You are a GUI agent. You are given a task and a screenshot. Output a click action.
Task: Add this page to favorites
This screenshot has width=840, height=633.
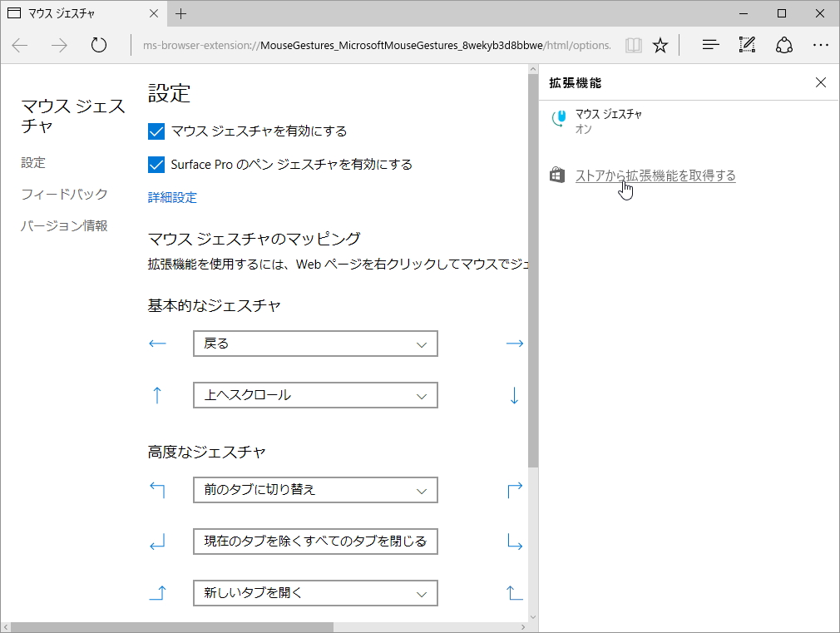tap(660, 45)
